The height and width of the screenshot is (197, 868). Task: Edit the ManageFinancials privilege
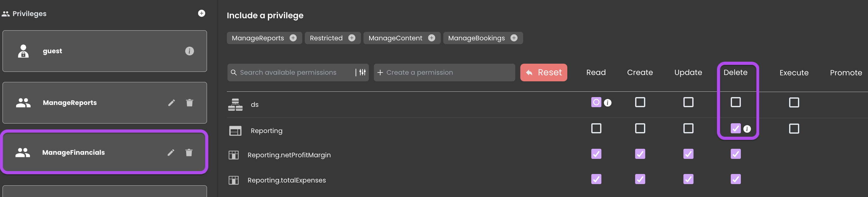pos(171,153)
